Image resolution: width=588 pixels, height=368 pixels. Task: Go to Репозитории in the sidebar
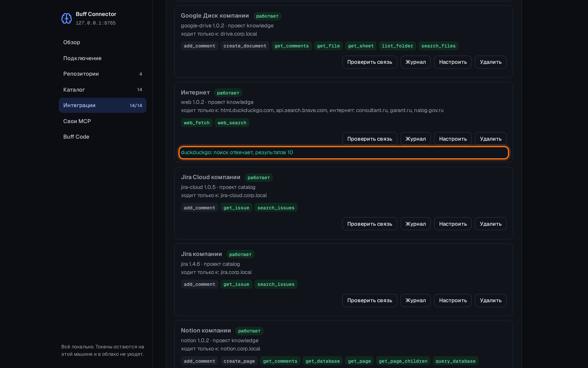pos(102,74)
